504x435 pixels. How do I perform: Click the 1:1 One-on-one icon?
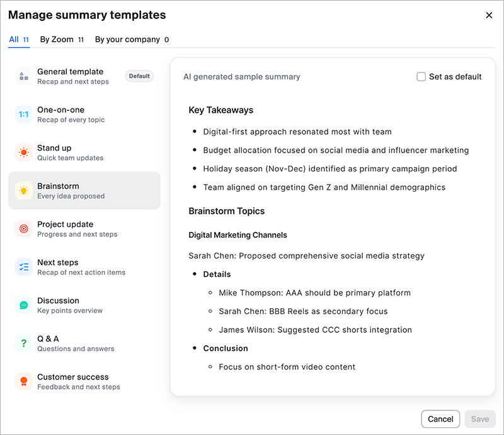23,115
